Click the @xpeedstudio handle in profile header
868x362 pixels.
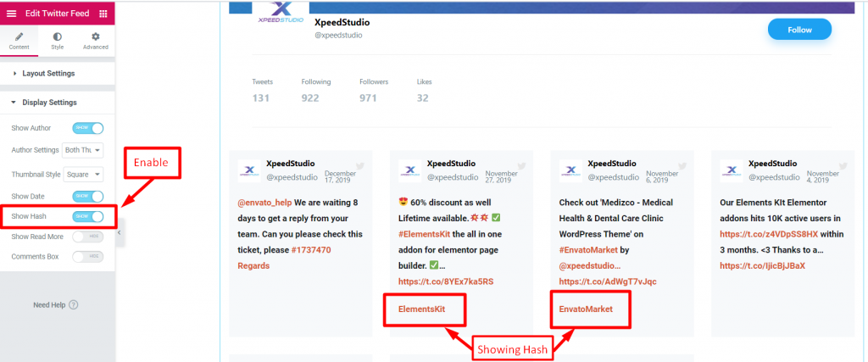click(338, 35)
